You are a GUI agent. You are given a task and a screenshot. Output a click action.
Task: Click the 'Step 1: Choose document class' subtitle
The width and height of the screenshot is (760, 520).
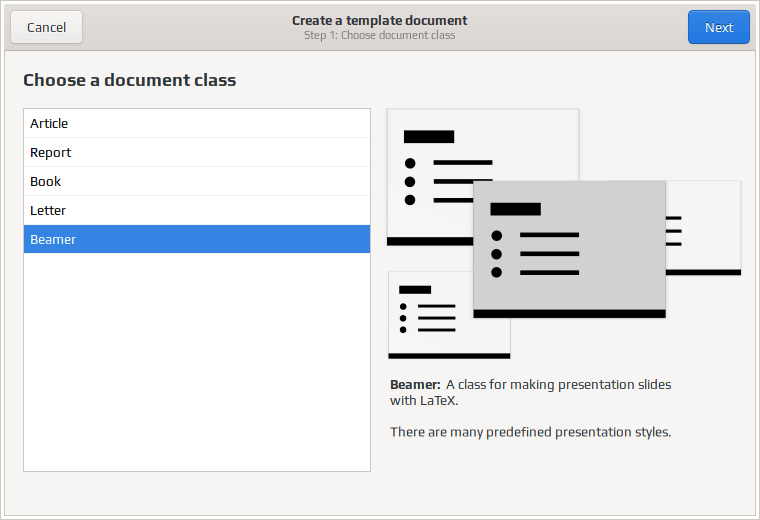click(x=380, y=35)
